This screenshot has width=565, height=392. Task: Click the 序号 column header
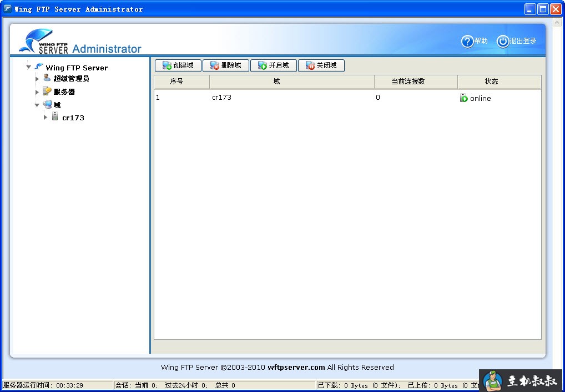[x=182, y=82]
